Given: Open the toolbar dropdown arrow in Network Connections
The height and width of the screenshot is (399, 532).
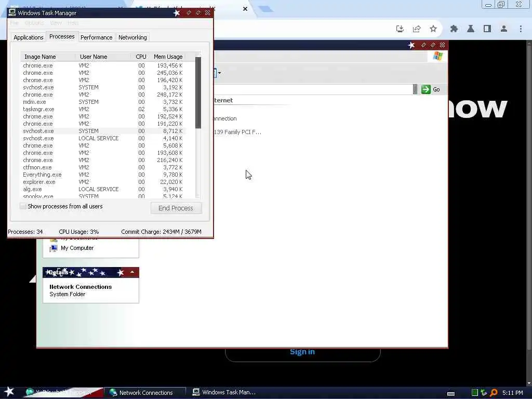Looking at the screenshot, I should (220, 73).
